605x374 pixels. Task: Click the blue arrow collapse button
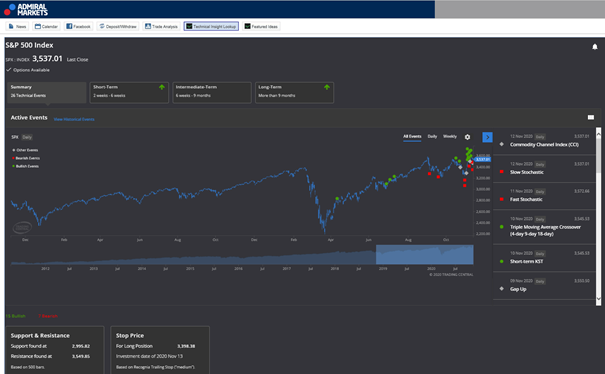tap(487, 137)
